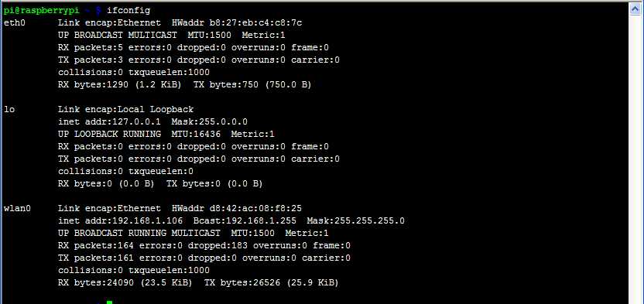Screen dimensions: 644x304
Task: Click the dropped:183 counter text
Action: click(218, 246)
